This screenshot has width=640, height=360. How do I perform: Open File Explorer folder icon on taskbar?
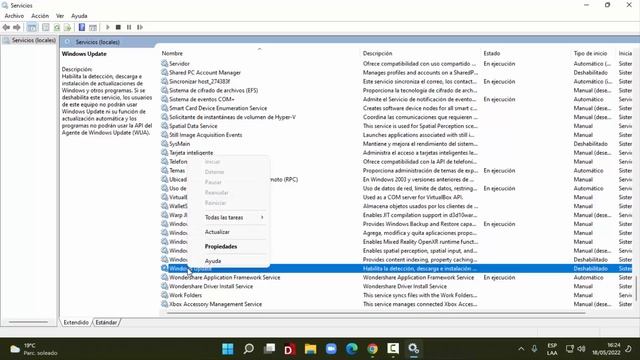pos(311,349)
